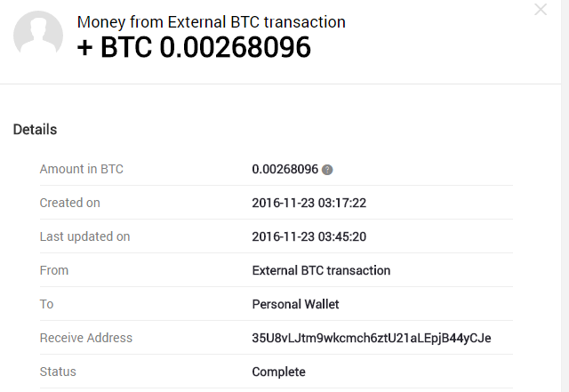
Task: Click the Money from External BTC transaction title
Action: click(212, 21)
